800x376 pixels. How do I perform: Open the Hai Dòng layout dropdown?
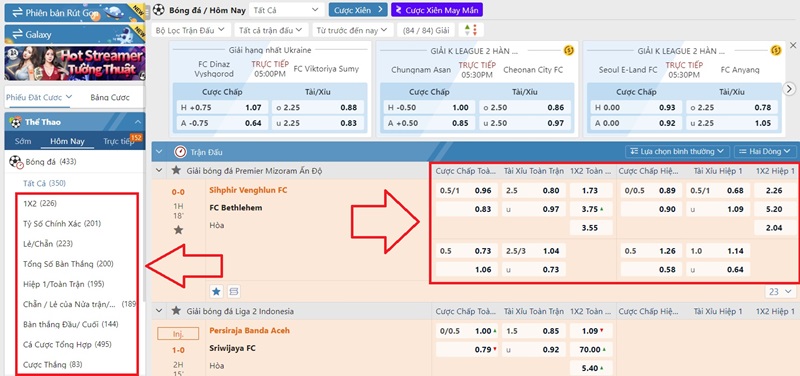(765, 152)
